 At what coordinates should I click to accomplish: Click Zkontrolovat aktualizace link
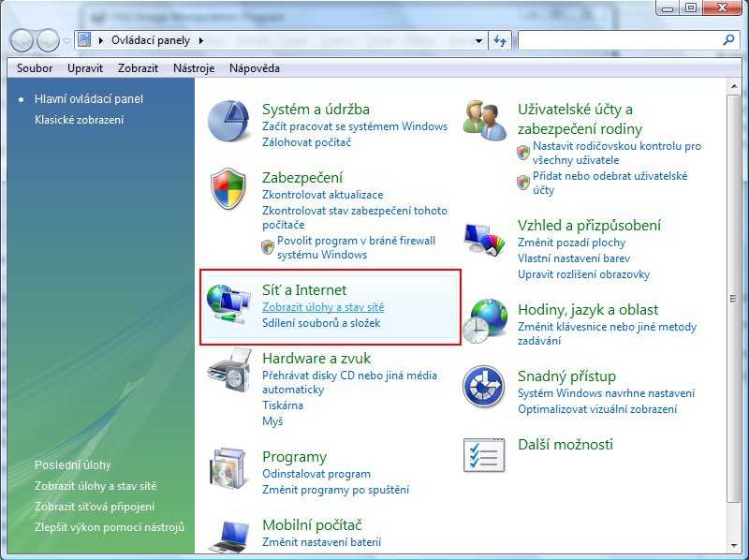[322, 195]
